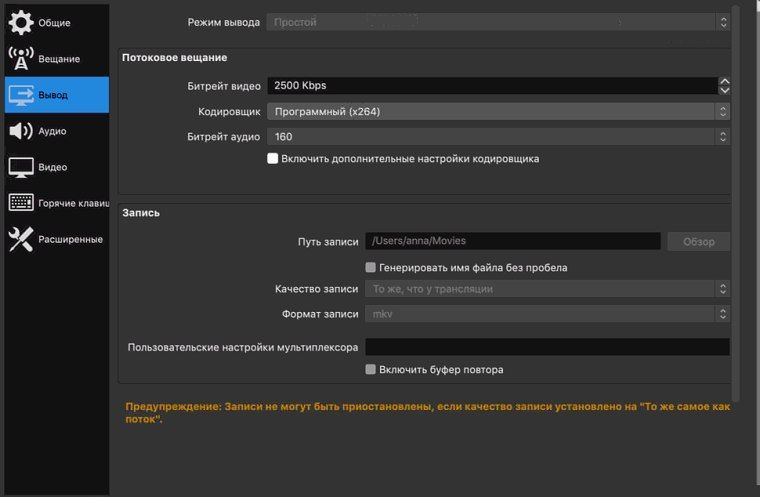Decrease video bitrate with the down arrow
Image resolution: width=760 pixels, height=497 pixels.
pos(724,90)
